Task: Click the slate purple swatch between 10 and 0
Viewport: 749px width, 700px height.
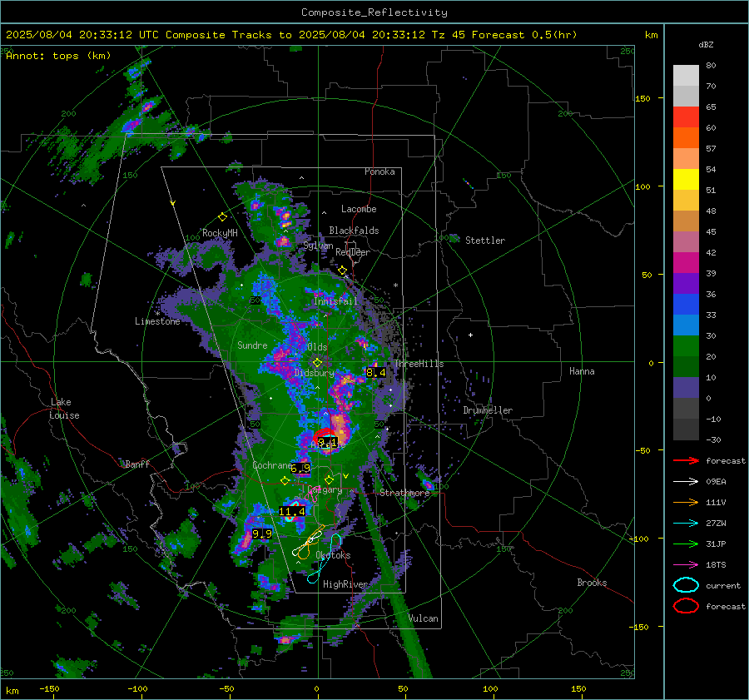Action: pyautogui.click(x=686, y=388)
